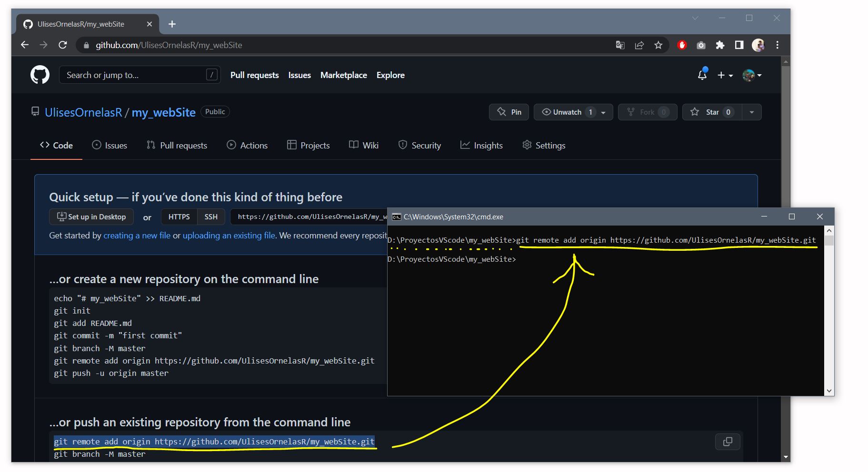The height and width of the screenshot is (472, 868).
Task: Toggle the browser side panel icon
Action: [739, 45]
